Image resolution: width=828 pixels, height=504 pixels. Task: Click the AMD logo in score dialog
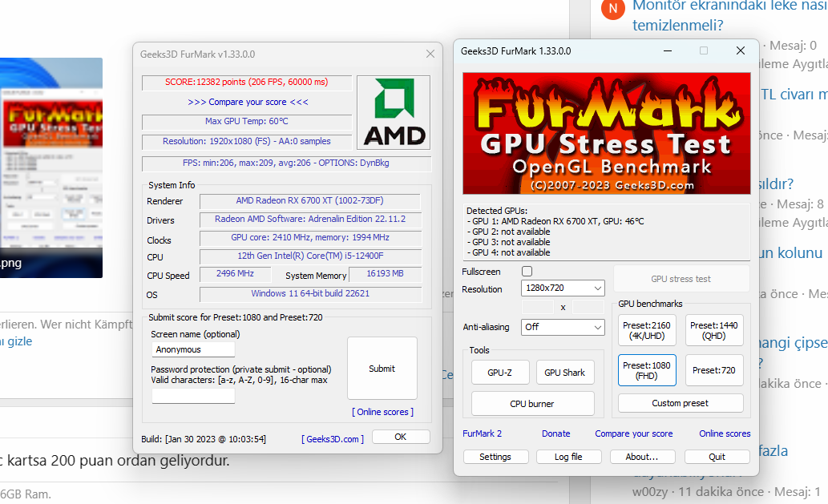(394, 112)
